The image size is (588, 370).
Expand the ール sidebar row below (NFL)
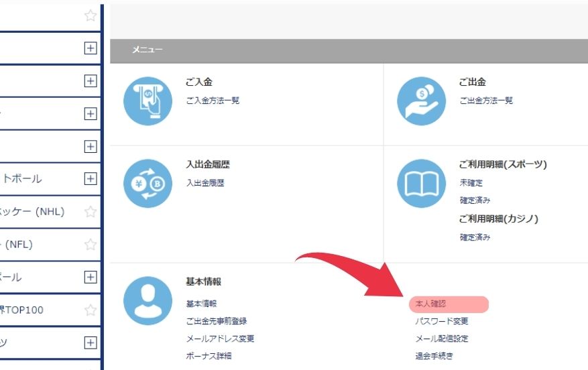[x=91, y=277]
